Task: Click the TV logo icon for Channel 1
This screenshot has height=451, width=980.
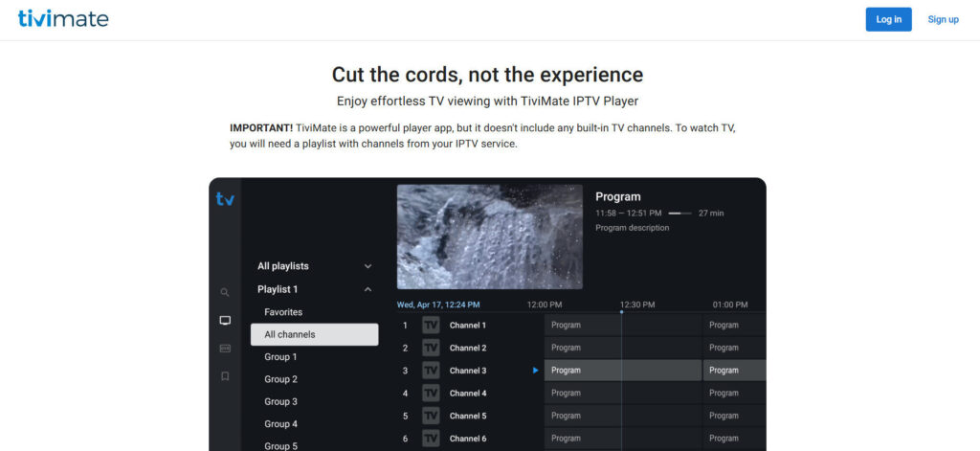Action: 431,326
